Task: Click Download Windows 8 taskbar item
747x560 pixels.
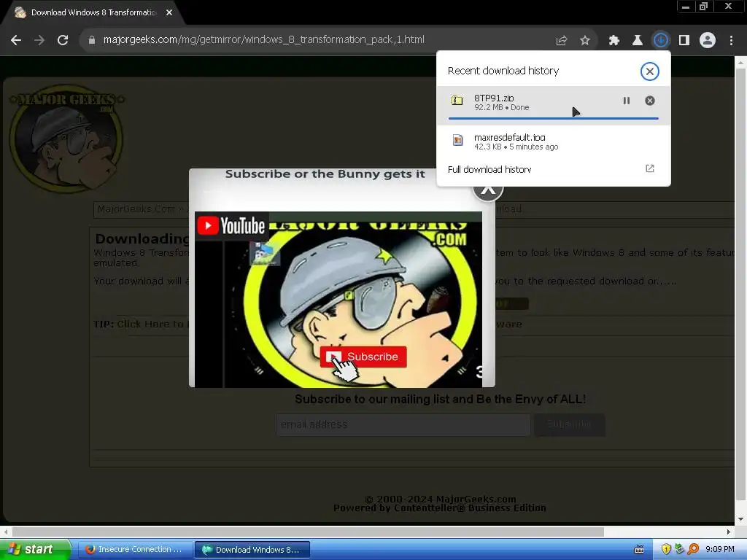Action: click(252, 550)
